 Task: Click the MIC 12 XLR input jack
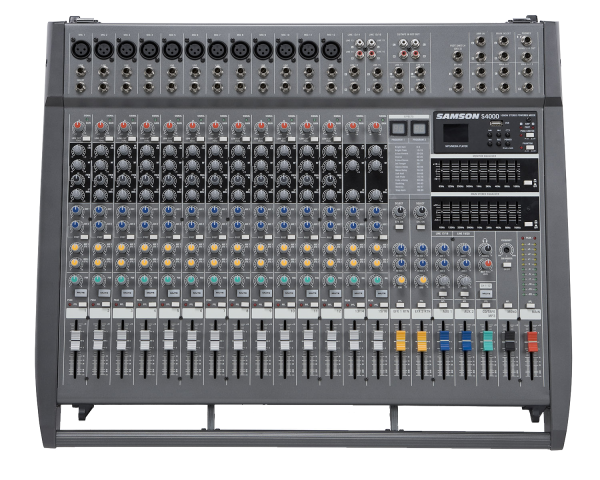[x=331, y=49]
